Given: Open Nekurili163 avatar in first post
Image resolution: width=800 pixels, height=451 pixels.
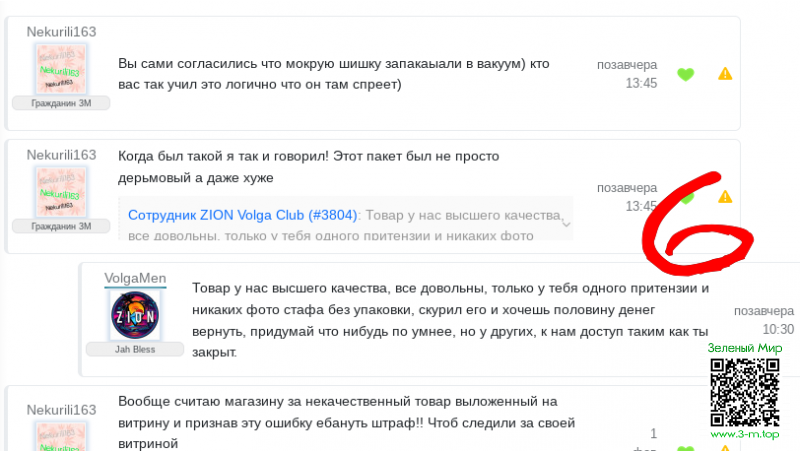Looking at the screenshot, I should pyautogui.click(x=61, y=69).
